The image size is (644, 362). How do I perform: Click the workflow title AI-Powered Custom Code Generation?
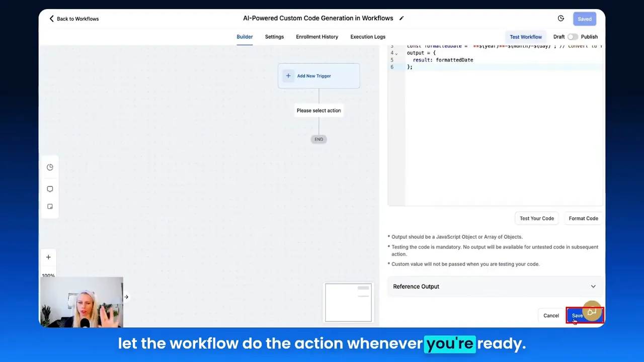click(x=318, y=18)
